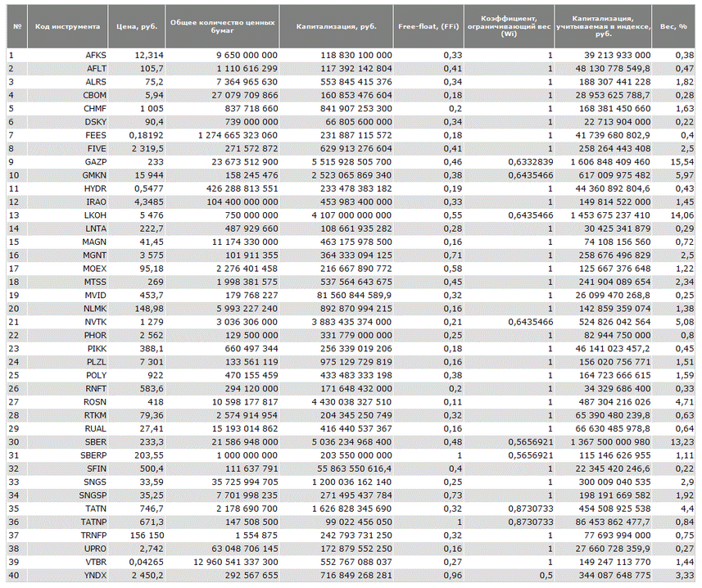The image size is (702, 588).
Task: Click GAZP limiting coefficient 0,6332839
Action: [531, 162]
